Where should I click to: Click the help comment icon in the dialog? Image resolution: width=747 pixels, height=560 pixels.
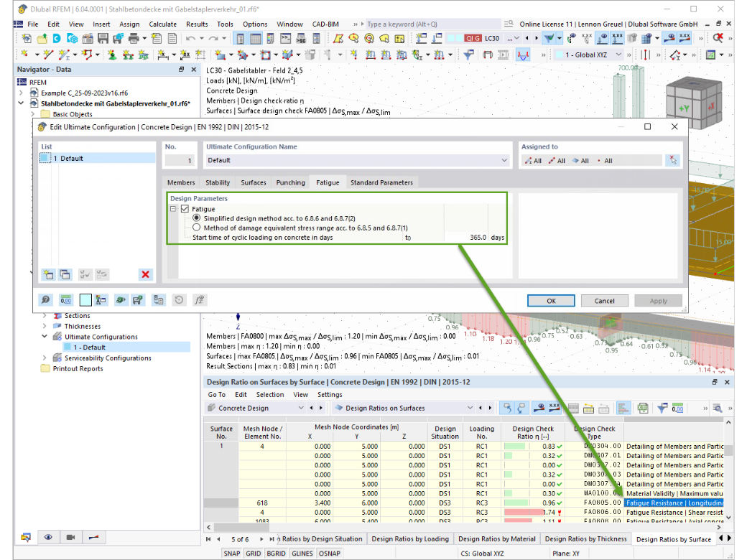(45, 299)
